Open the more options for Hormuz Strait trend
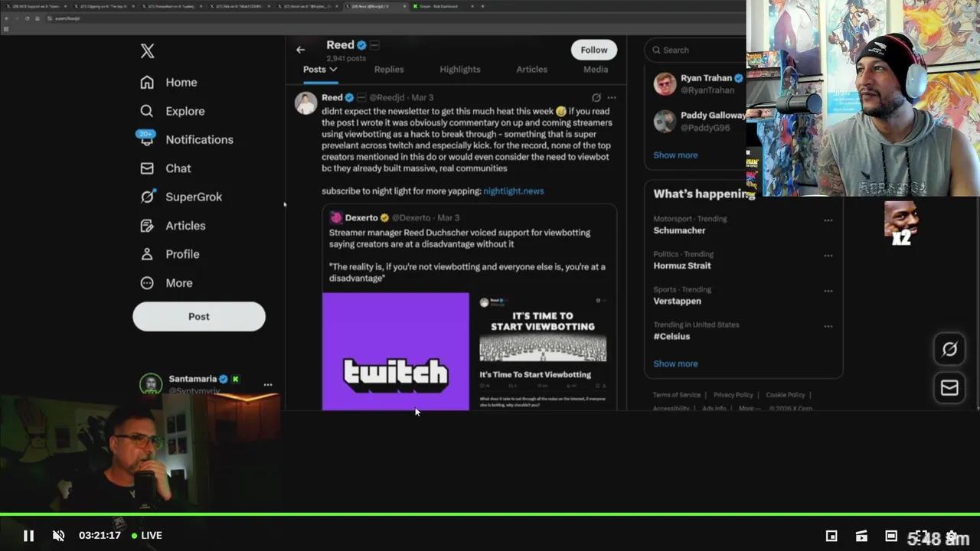The width and height of the screenshot is (980, 551). 828,256
